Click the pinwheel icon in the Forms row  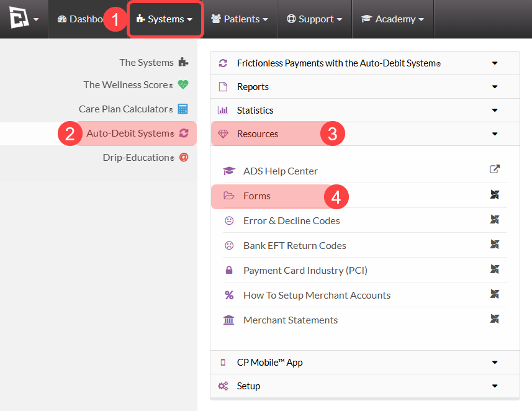(494, 194)
